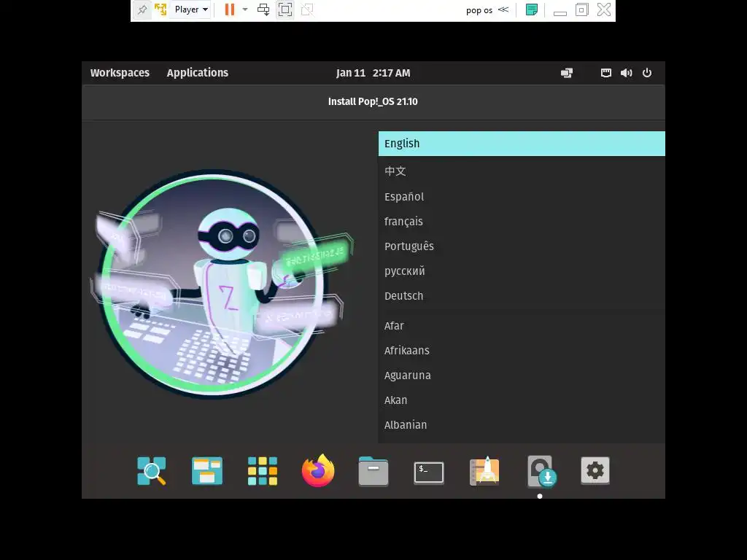Open the Applications menu
The image size is (747, 560).
[x=198, y=73]
